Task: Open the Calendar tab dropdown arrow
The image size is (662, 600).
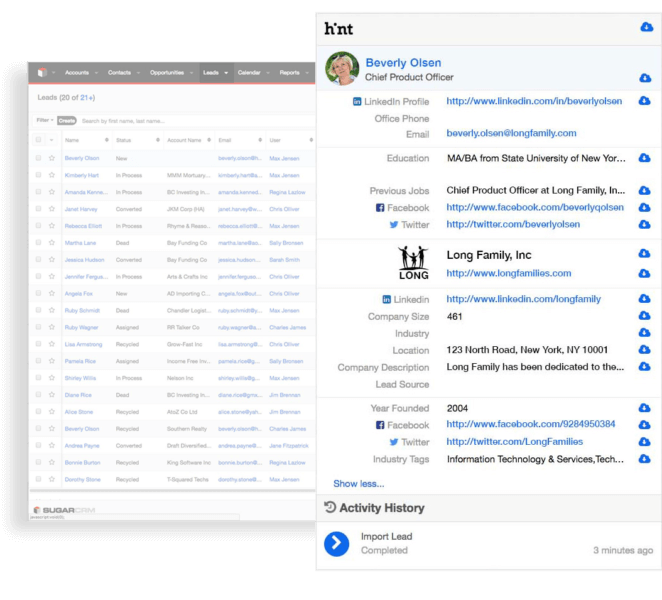Action: (x=268, y=73)
